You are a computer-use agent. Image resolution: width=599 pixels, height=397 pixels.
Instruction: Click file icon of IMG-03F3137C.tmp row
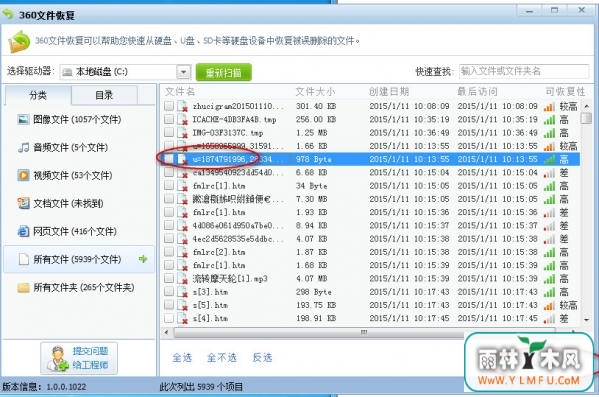[x=183, y=133]
